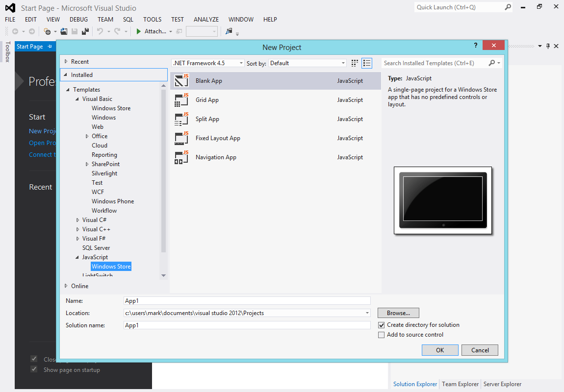Collapse the JavaScript tree node
This screenshot has width=564, height=392.
click(x=77, y=257)
